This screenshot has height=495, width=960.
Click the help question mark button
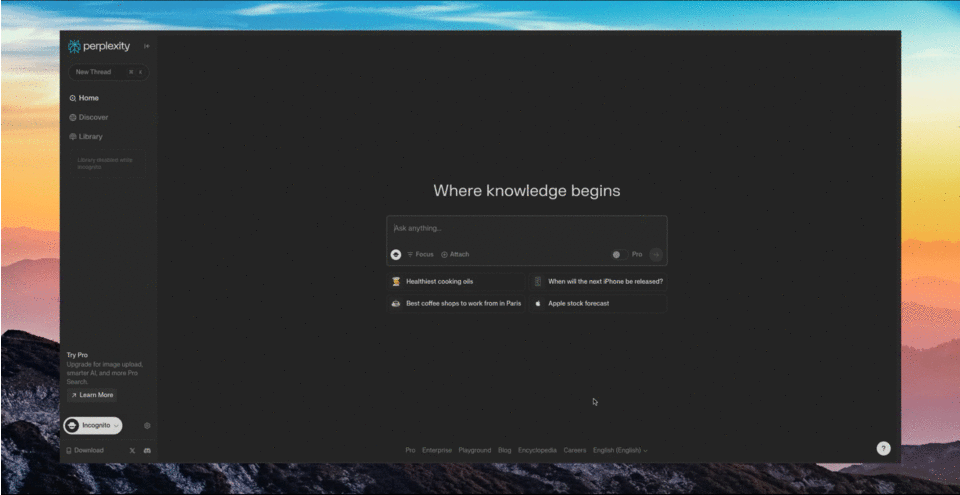pyautogui.click(x=883, y=448)
